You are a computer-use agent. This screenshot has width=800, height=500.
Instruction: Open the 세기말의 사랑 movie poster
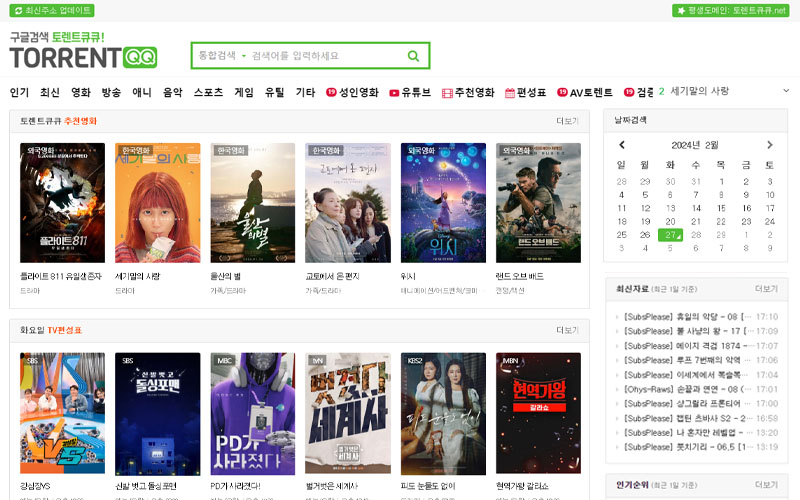pyautogui.click(x=158, y=203)
